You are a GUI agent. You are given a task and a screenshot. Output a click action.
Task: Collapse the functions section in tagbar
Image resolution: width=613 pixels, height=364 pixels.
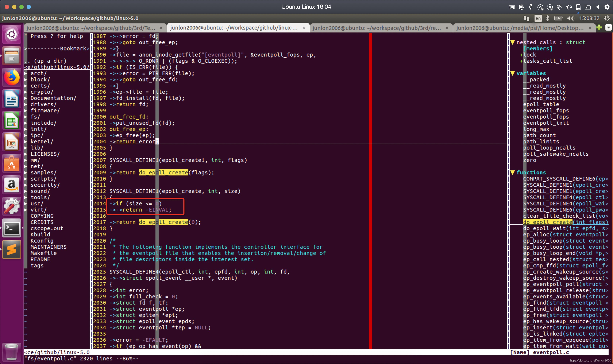tap(513, 173)
